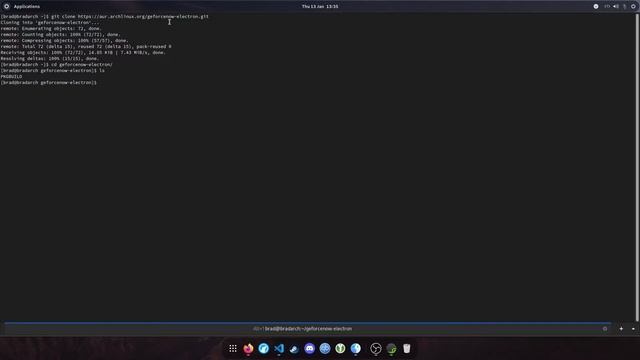Click the terminal's vertical scrollbar

[638, 167]
